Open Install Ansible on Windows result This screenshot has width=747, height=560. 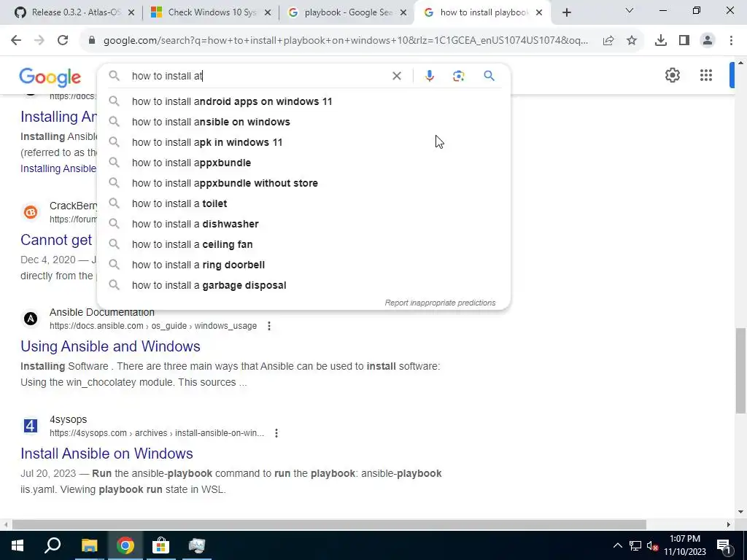107,454
